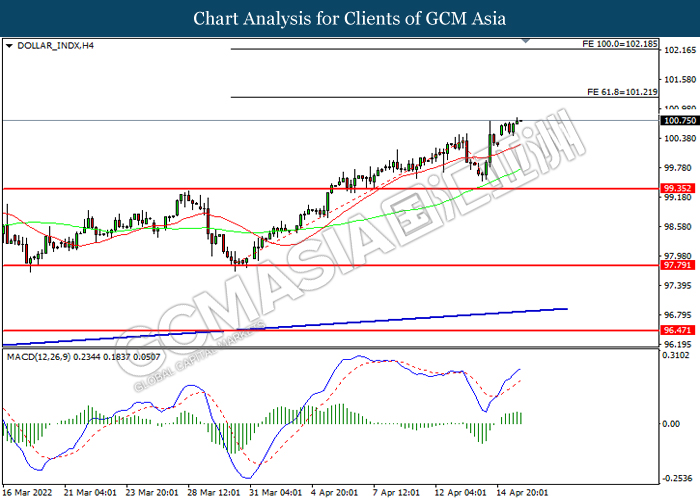
Task: Open the DOLLAR_INDX.H4 symbol dropdown arrow
Action: [x=9, y=46]
